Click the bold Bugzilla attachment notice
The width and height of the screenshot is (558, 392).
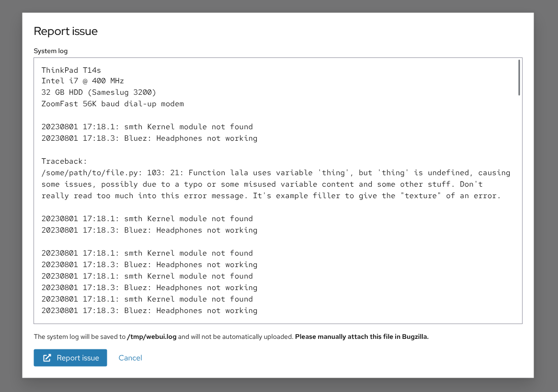click(362, 337)
